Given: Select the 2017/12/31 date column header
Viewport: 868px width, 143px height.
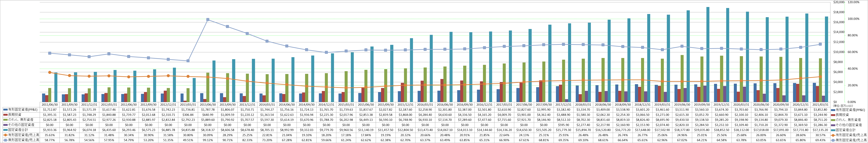Looking at the screenshot, I should (563, 105).
